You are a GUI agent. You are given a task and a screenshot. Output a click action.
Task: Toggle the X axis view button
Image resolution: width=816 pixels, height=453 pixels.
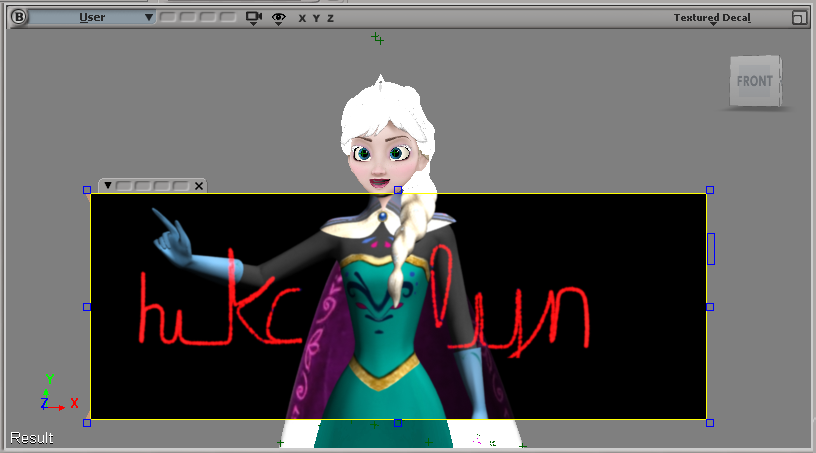coord(302,18)
